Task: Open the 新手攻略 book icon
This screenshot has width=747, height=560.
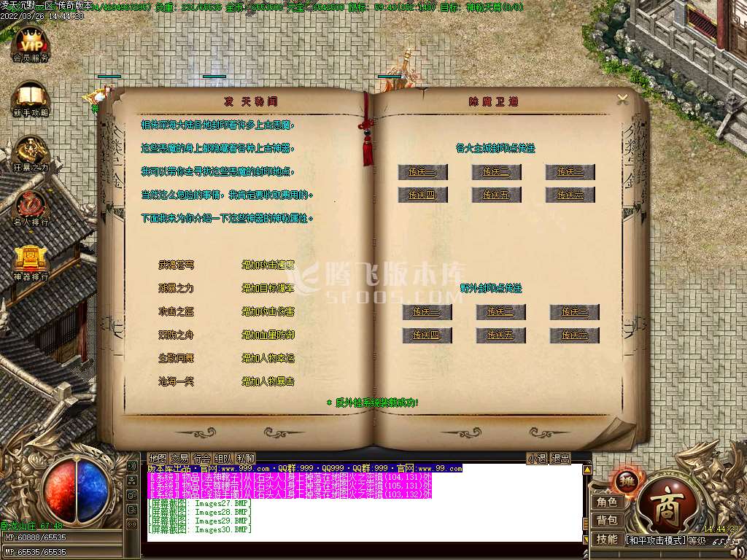Action: [31, 100]
